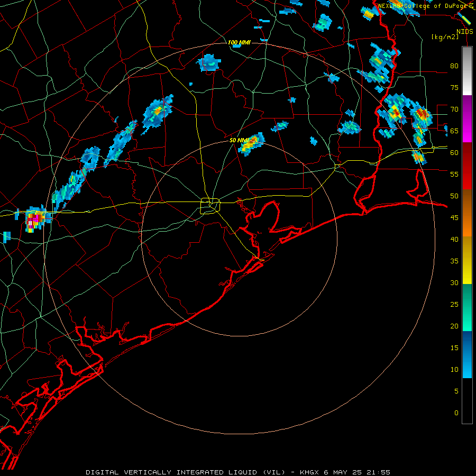Select the green segment of the color scale
Image resolution: width=476 pixels, height=476 pixels.
(x=467, y=307)
